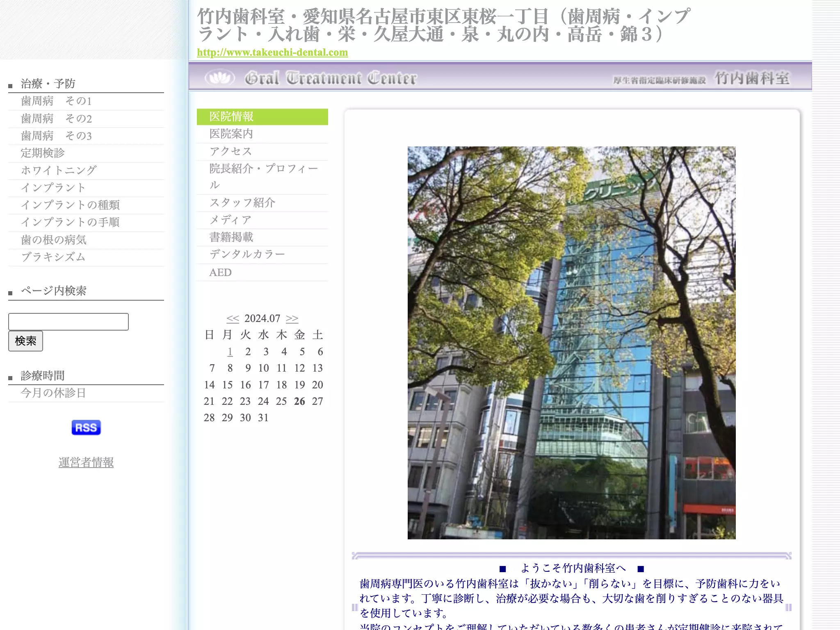The image size is (840, 630).
Task: Go to next month with >> arrow
Action: coord(292,319)
